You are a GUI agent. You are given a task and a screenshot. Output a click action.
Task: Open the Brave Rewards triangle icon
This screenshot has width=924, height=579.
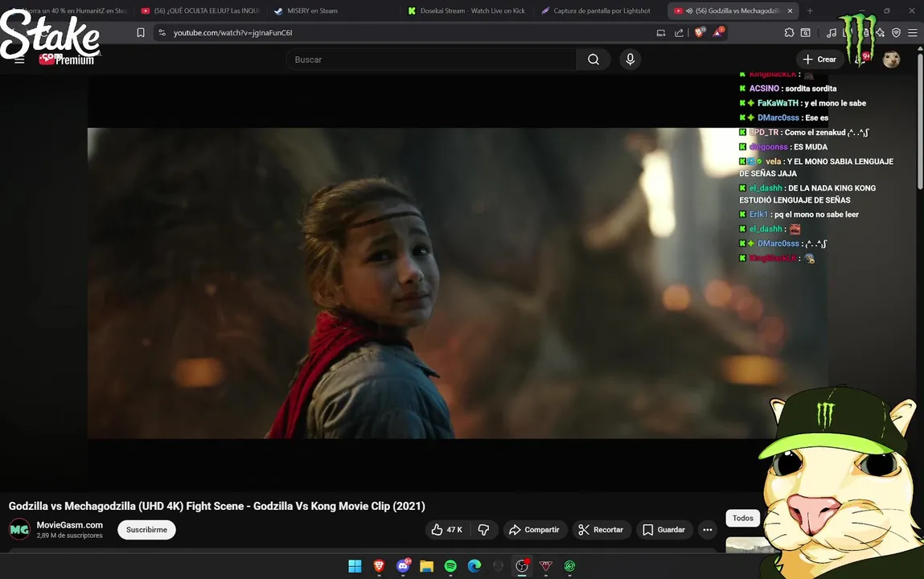pos(718,32)
